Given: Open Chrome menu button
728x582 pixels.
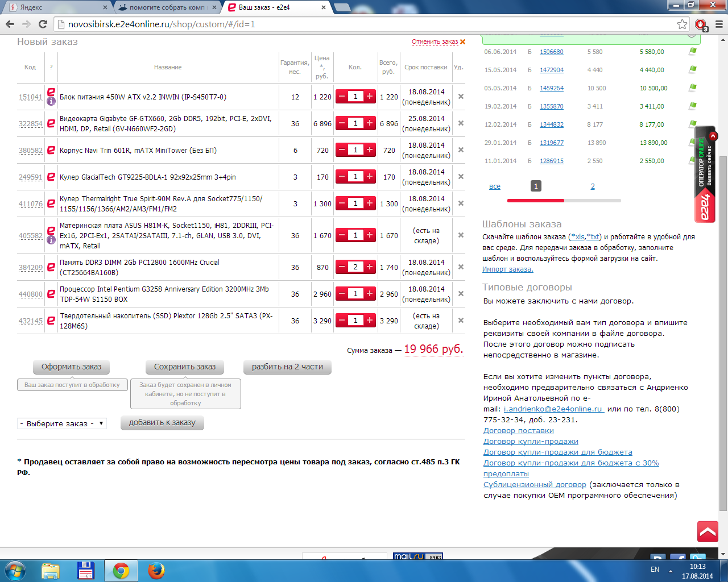Looking at the screenshot, I should (x=718, y=24).
